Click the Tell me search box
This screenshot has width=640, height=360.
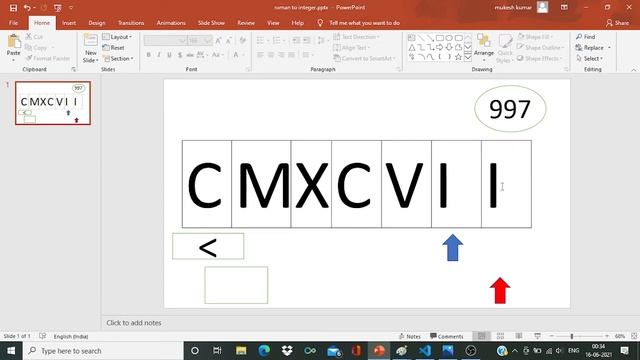click(359, 23)
